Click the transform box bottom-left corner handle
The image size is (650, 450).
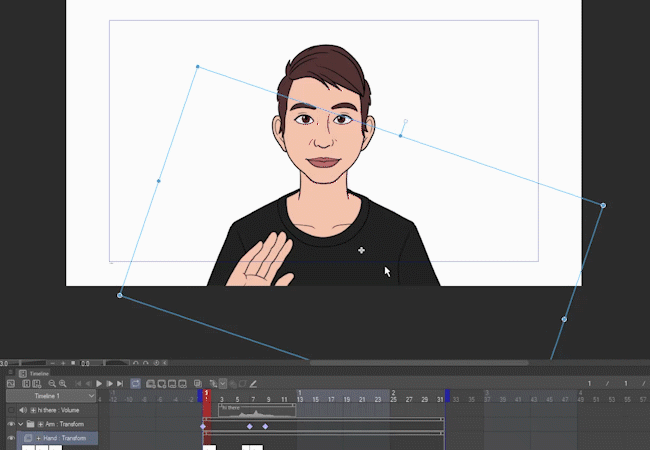click(x=120, y=295)
